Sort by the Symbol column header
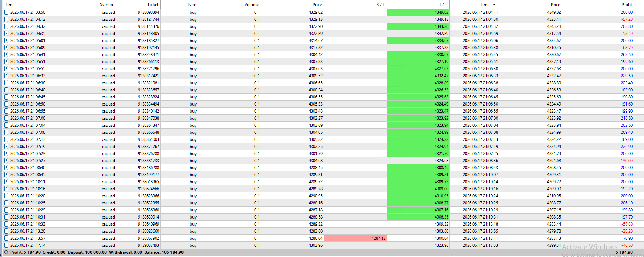 click(x=107, y=5)
